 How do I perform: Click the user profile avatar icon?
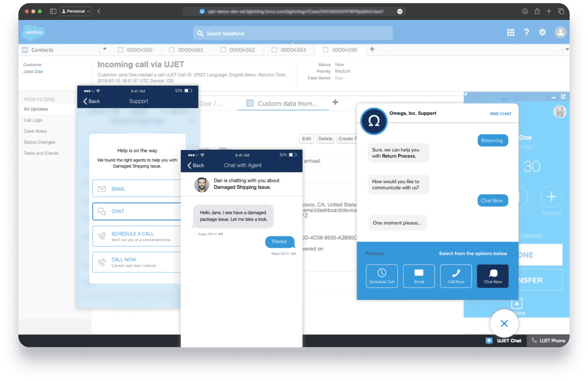(x=560, y=33)
